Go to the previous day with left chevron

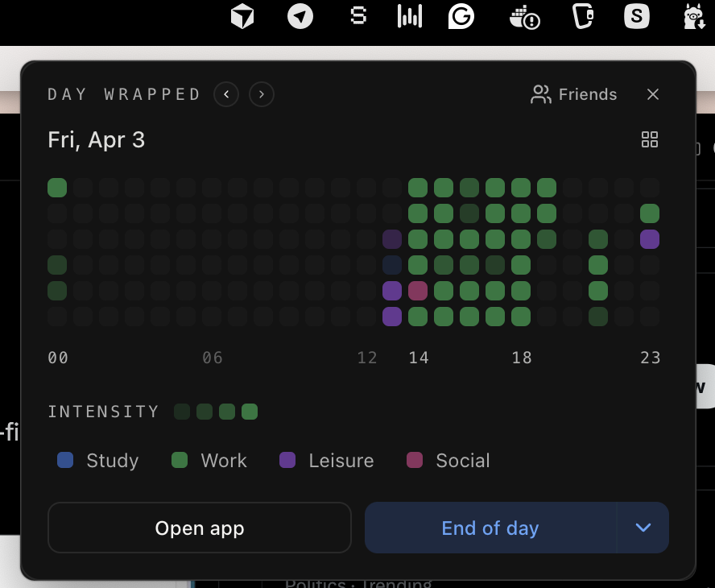point(226,94)
